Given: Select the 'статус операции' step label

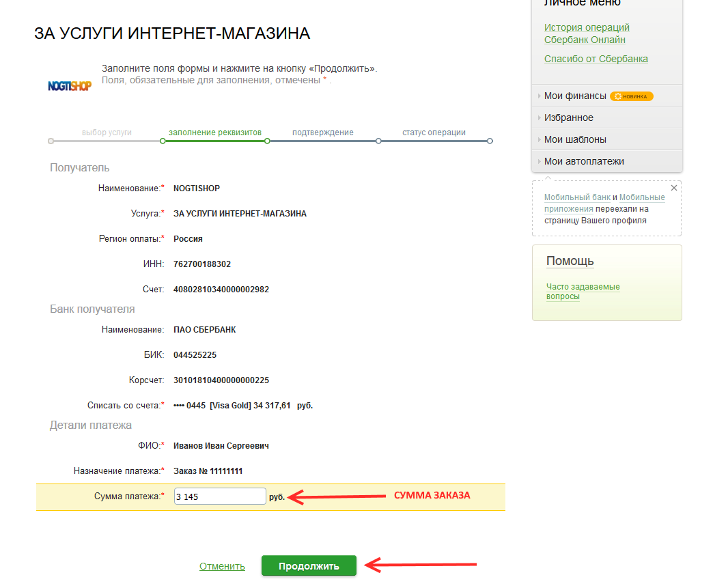Looking at the screenshot, I should tap(434, 132).
